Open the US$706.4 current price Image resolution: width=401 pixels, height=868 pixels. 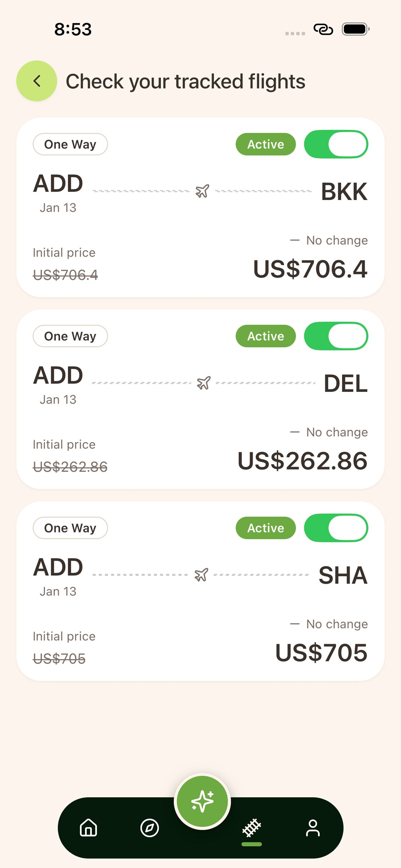tap(310, 269)
